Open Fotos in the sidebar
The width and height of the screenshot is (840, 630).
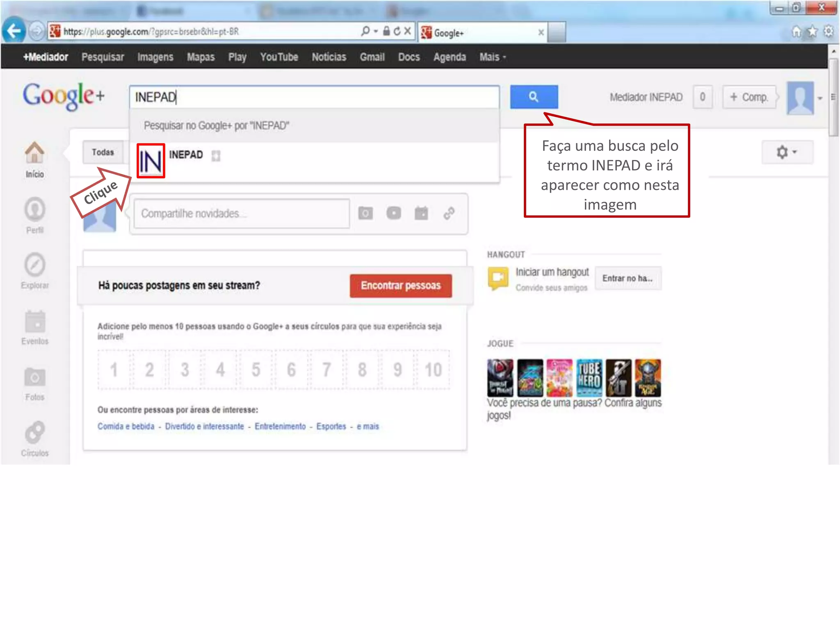(x=35, y=383)
